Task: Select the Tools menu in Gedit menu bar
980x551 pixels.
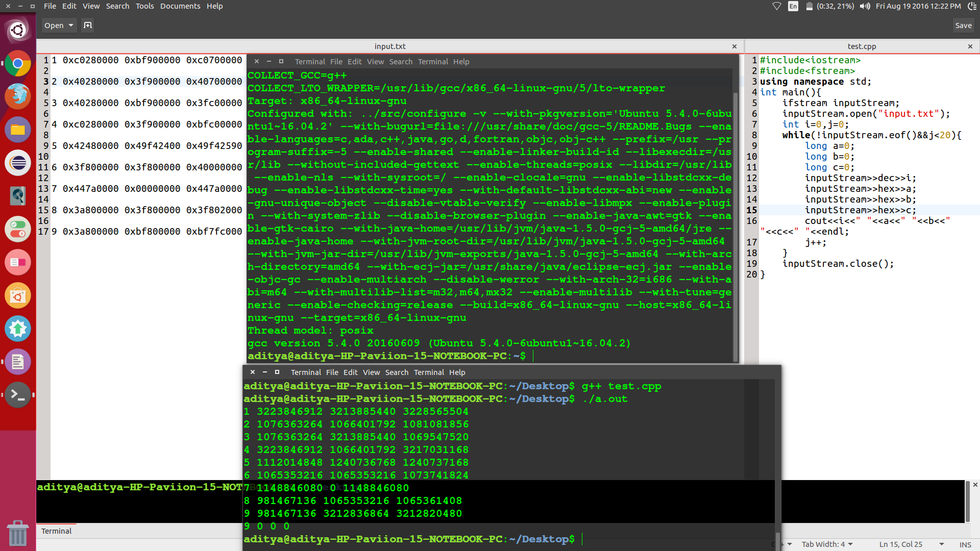Action: [143, 6]
